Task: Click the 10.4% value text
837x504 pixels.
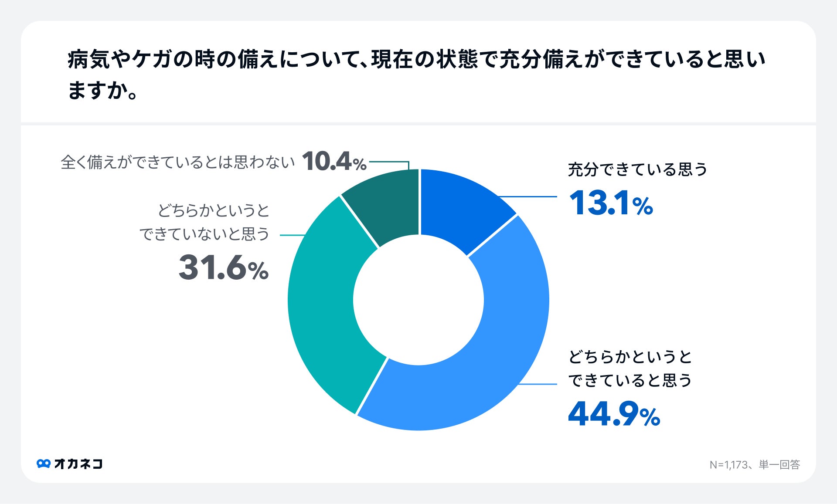Action: (334, 162)
